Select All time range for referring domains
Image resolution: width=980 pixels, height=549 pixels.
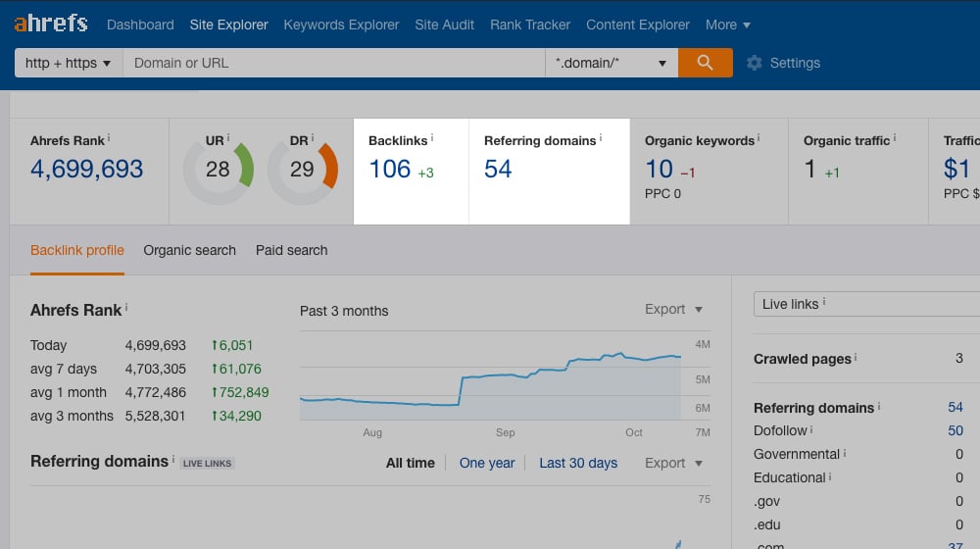pos(410,463)
